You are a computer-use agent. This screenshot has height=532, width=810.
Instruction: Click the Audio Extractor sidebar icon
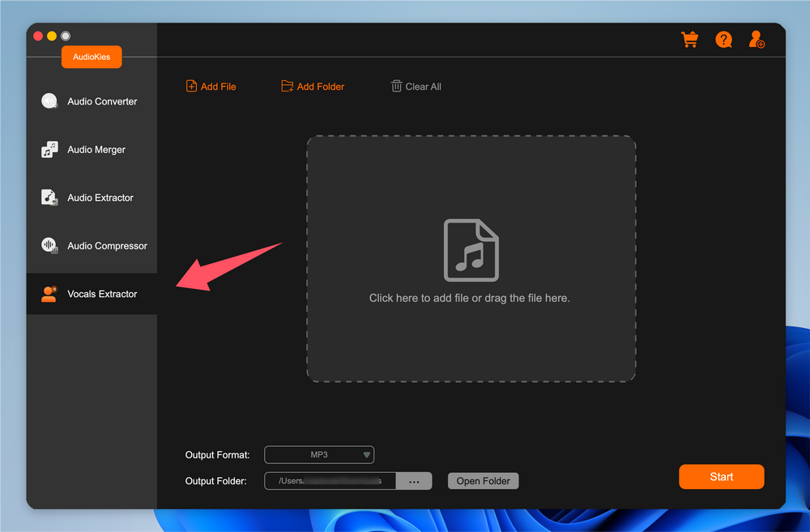(49, 198)
